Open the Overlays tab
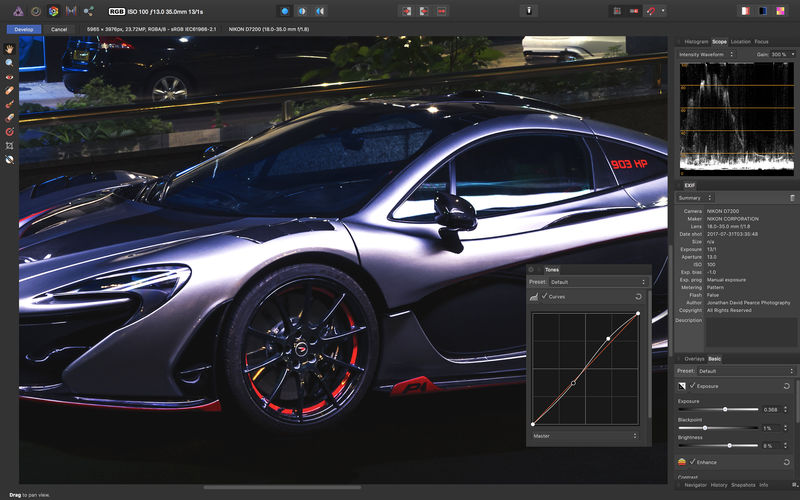 point(693,358)
